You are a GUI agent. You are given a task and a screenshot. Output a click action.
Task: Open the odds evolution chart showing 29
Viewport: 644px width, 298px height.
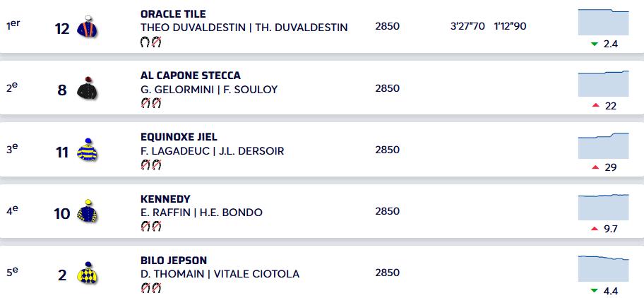click(603, 145)
